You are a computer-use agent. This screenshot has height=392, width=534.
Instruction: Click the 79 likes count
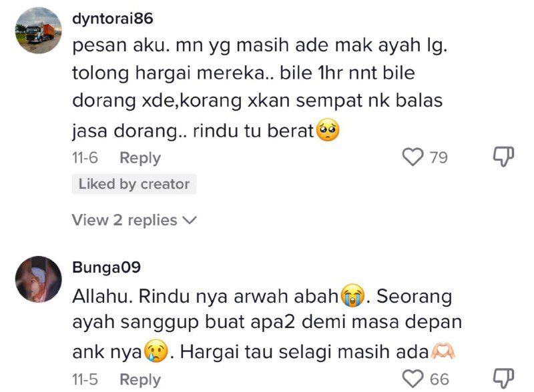439,157
